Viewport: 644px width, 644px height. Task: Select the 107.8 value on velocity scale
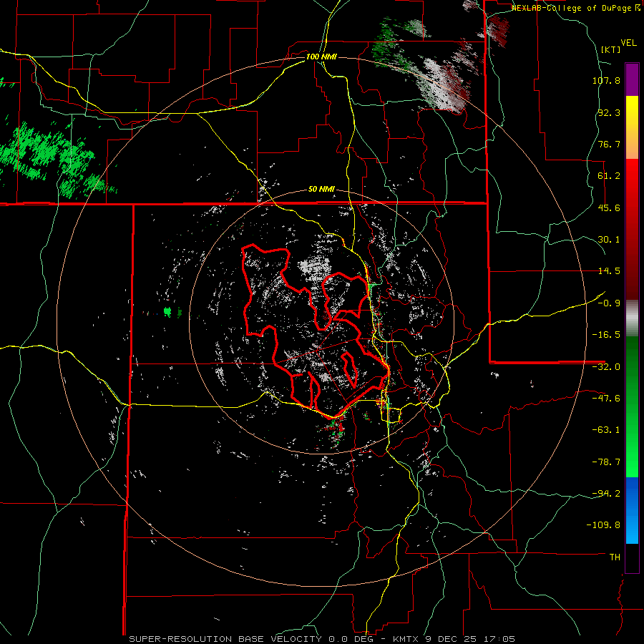click(606, 80)
